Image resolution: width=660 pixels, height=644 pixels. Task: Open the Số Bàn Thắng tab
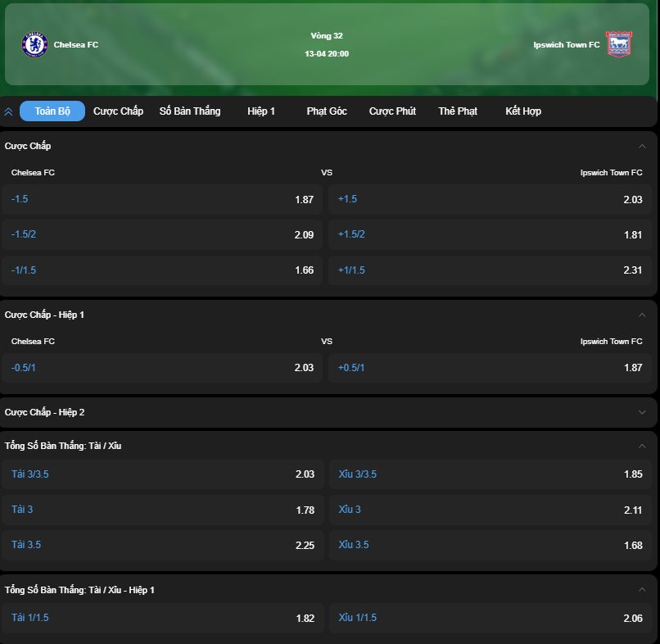(x=190, y=111)
